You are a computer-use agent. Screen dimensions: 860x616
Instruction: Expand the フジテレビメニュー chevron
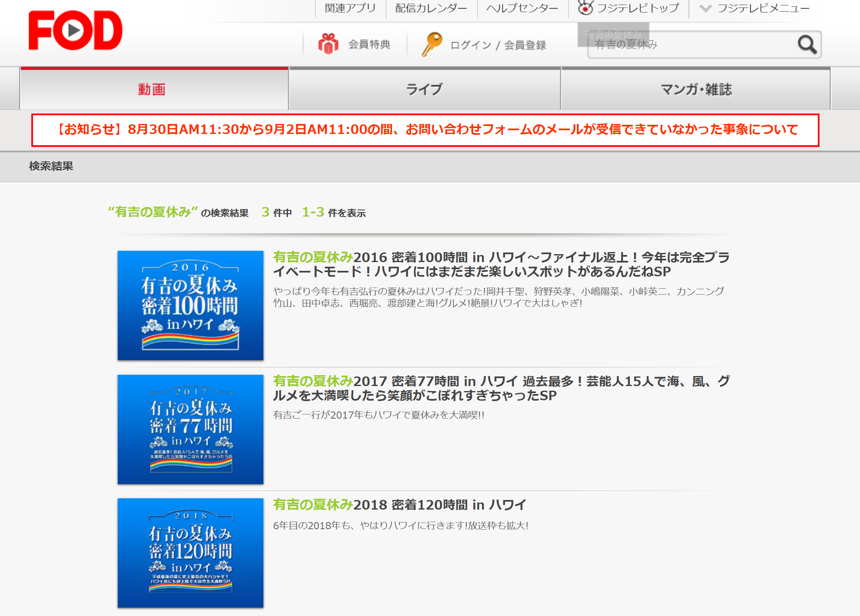pos(705,8)
